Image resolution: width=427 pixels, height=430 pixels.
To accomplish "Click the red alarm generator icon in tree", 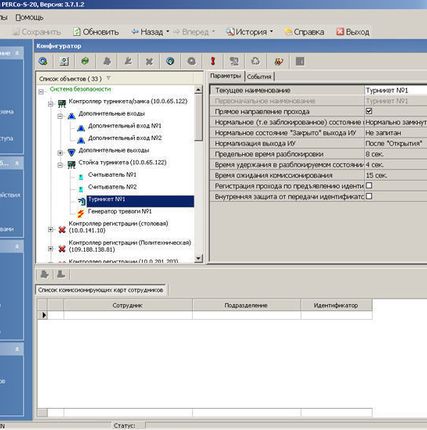I will (x=81, y=213).
